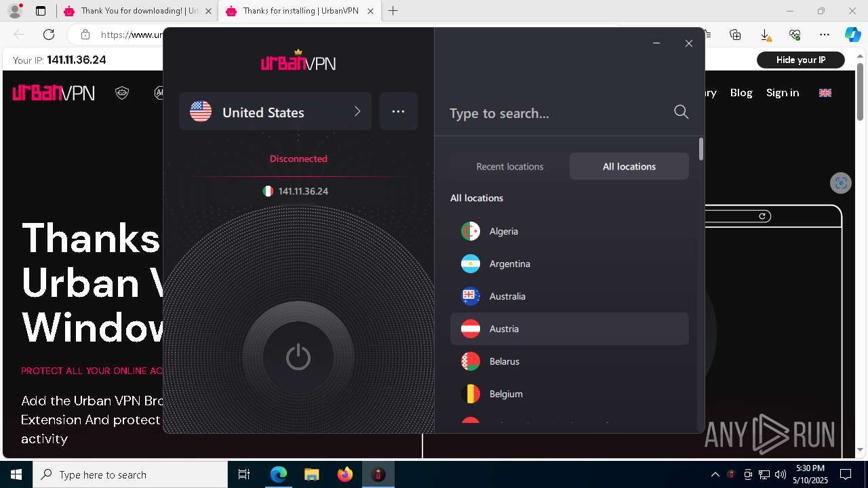Select Australia from the locations list
This screenshot has height=488, width=868.
point(570,296)
